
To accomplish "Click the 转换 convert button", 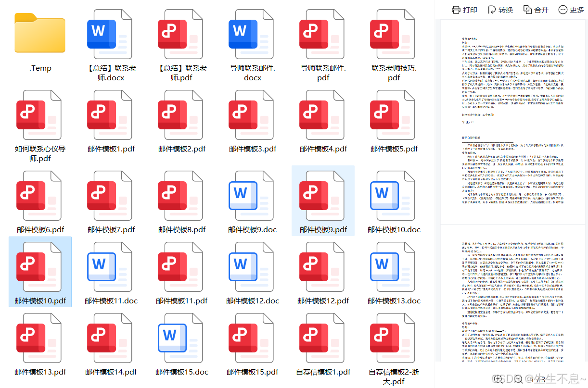I will click(500, 10).
